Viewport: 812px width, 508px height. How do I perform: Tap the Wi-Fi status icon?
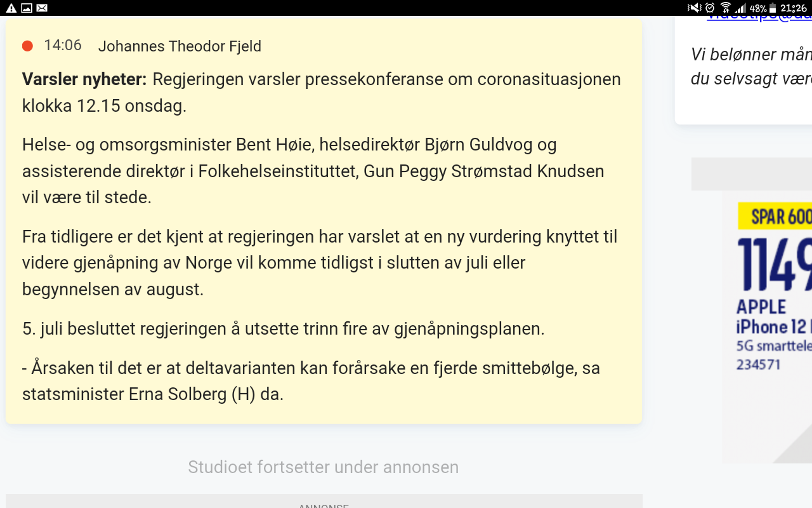pyautogui.click(x=726, y=8)
